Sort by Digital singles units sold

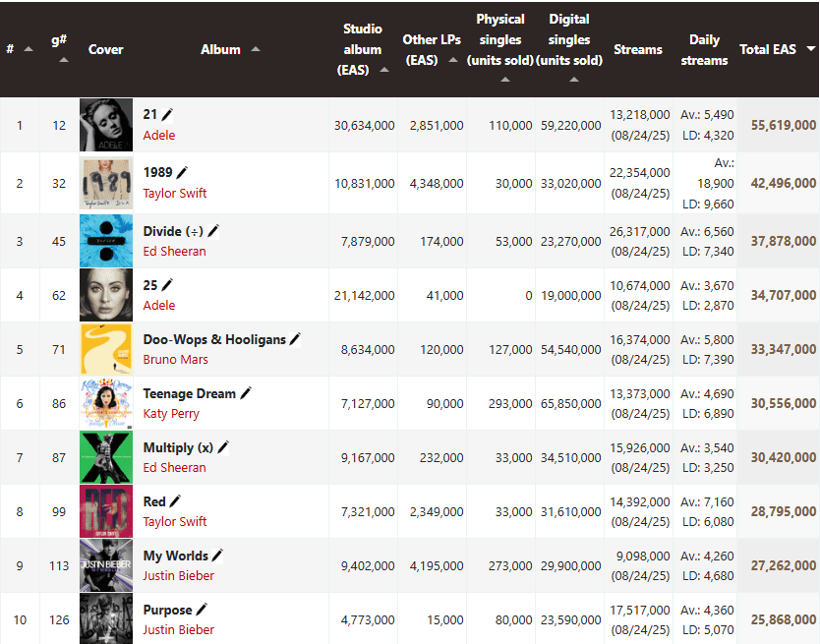(569, 49)
